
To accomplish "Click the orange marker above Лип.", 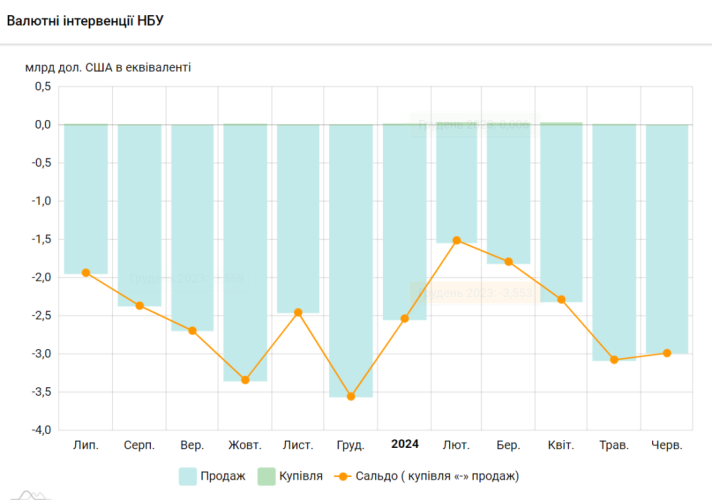I will (x=86, y=272).
